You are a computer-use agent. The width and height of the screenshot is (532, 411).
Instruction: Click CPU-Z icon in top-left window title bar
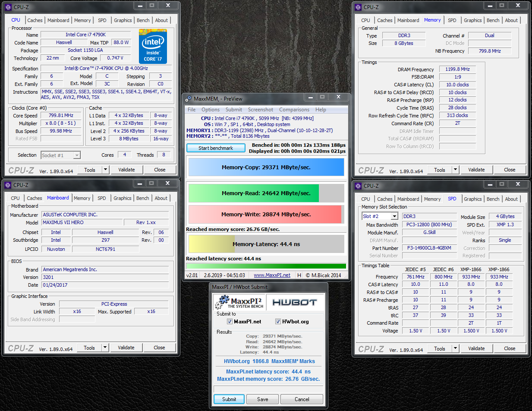[8, 7]
